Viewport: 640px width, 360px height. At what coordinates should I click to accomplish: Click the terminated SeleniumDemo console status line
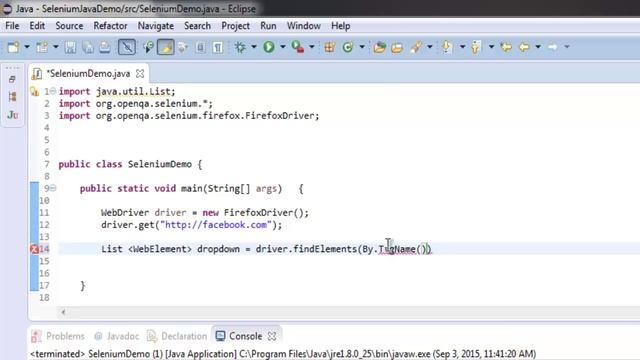[x=283, y=353]
